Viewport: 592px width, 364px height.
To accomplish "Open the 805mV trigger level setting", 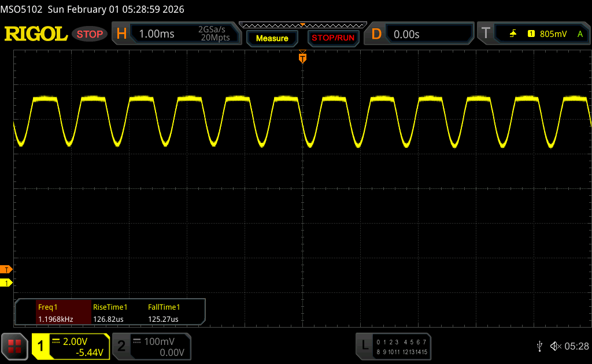I will click(553, 34).
